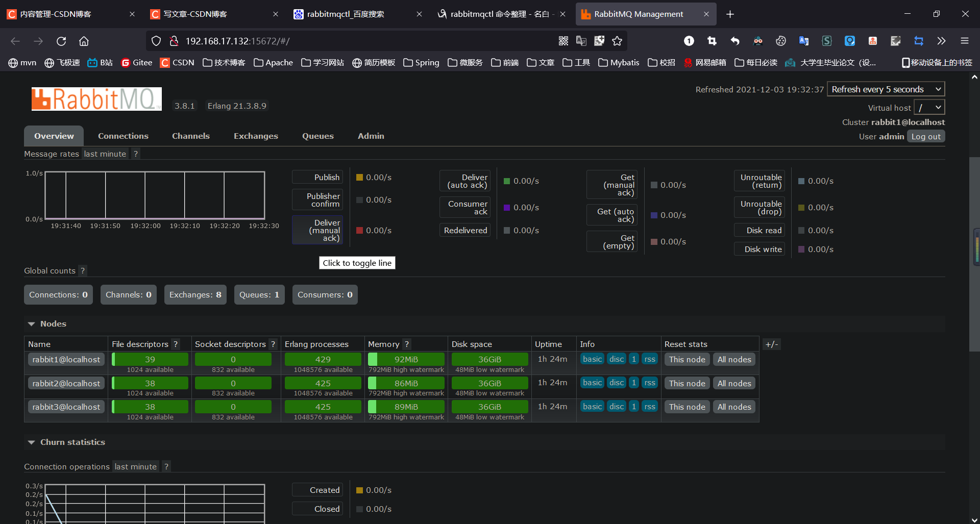Open the Gitee bookmark
This screenshot has width=980, height=524.
click(x=136, y=62)
